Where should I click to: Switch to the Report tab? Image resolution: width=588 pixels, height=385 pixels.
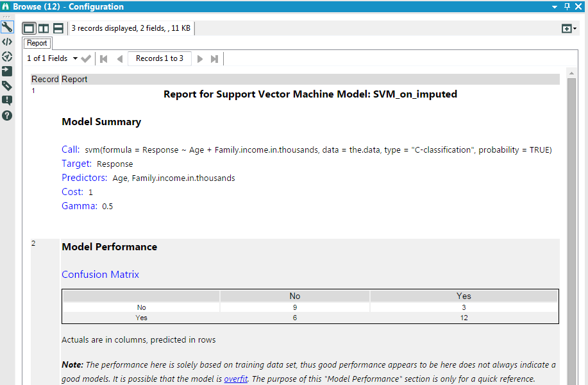pos(37,43)
